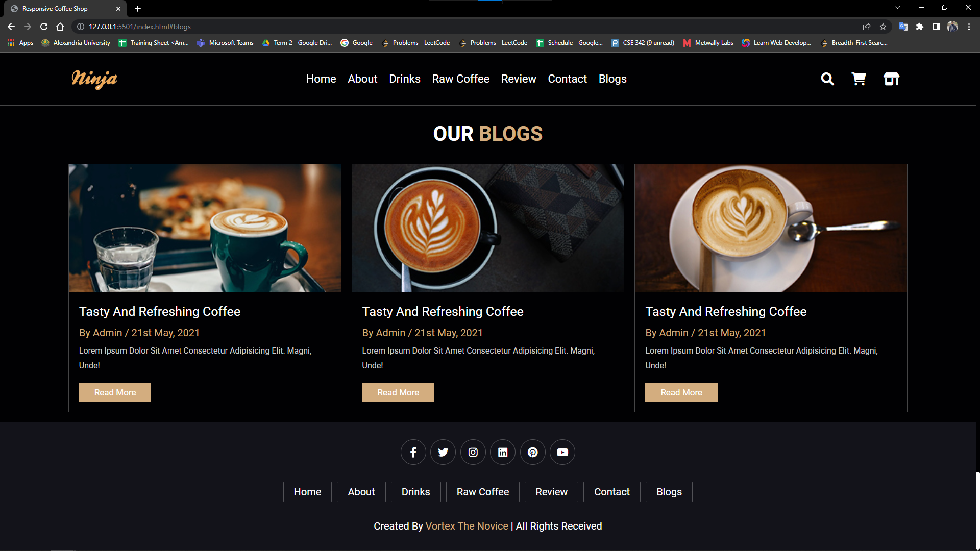Click the shopping cart icon

pos(859,79)
